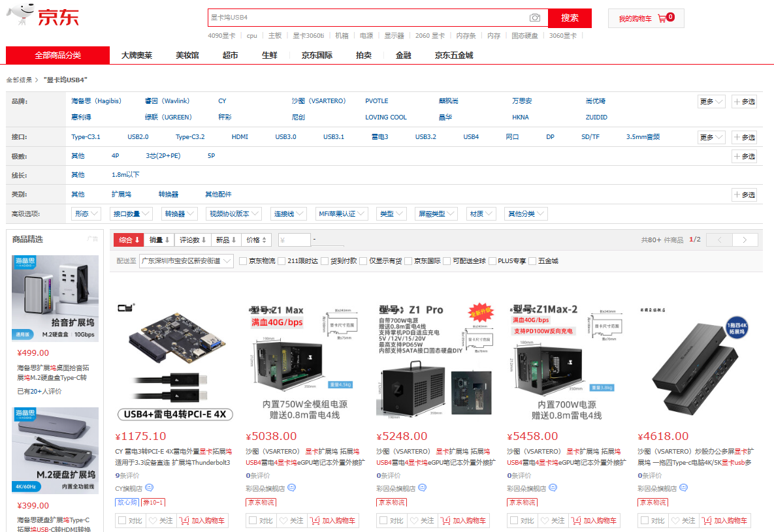Click heart 关注 icon for Z1 Pro product
This screenshot has height=532, width=774.
[x=414, y=521]
